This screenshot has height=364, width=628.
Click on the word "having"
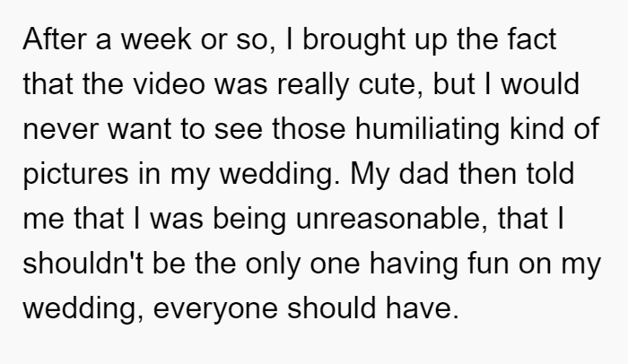pyautogui.click(x=414, y=264)
